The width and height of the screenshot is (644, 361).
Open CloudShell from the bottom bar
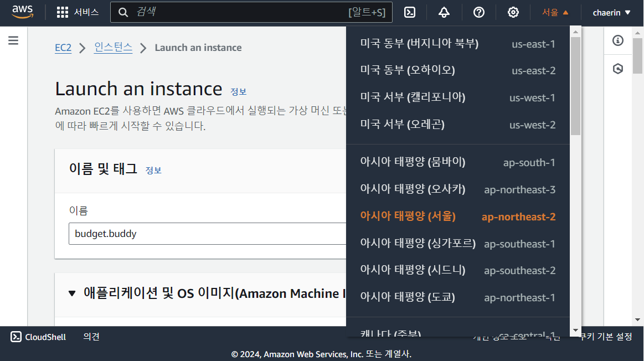tap(38, 337)
